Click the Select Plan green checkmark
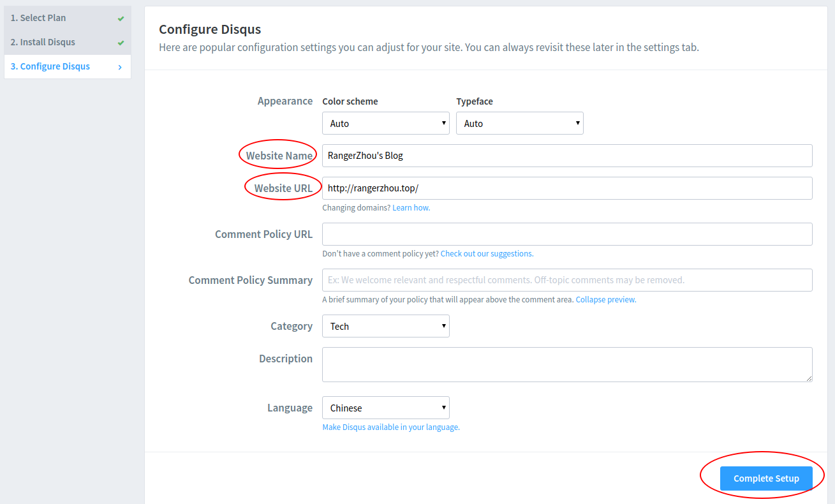This screenshot has height=504, width=835. coord(121,19)
